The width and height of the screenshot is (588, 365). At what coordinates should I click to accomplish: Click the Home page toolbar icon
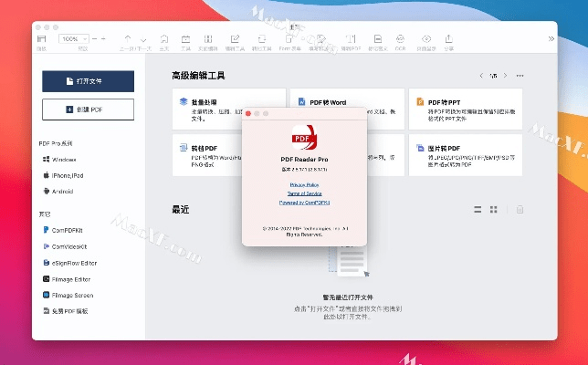tap(164, 38)
